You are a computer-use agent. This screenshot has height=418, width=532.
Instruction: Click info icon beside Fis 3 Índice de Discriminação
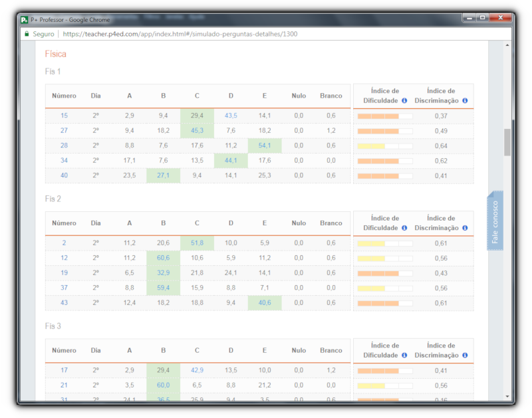point(465,356)
